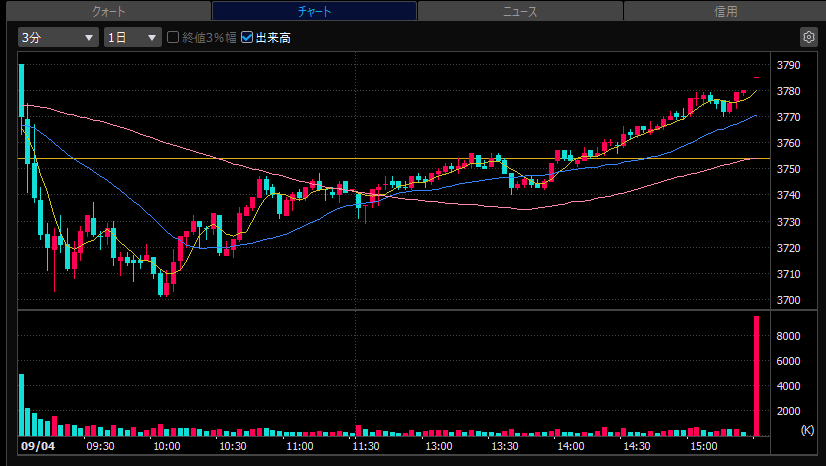Image resolution: width=826 pixels, height=466 pixels.
Task: Click the first cyan opening volume bar
Action: tap(22, 405)
